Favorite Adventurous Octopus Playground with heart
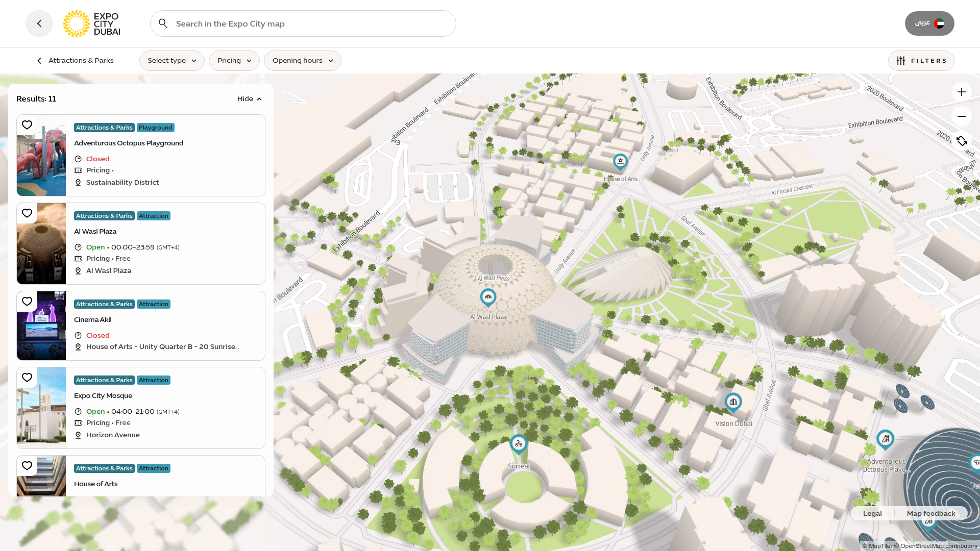This screenshot has height=551, width=980. point(27,125)
